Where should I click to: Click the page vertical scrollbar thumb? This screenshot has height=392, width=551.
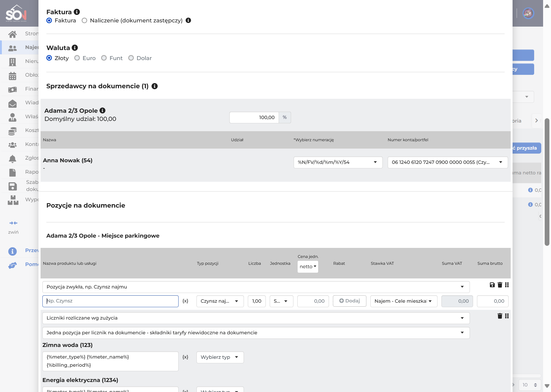tap(547, 182)
